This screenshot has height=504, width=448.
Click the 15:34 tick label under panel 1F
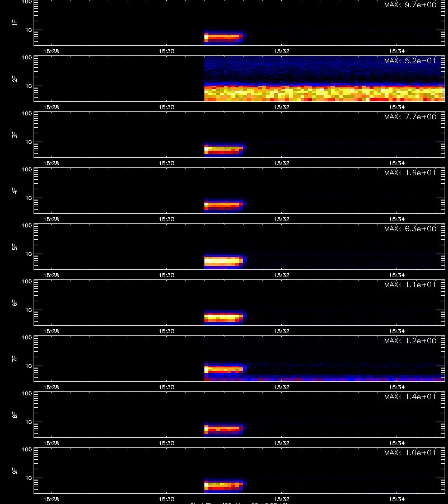pyautogui.click(x=397, y=52)
